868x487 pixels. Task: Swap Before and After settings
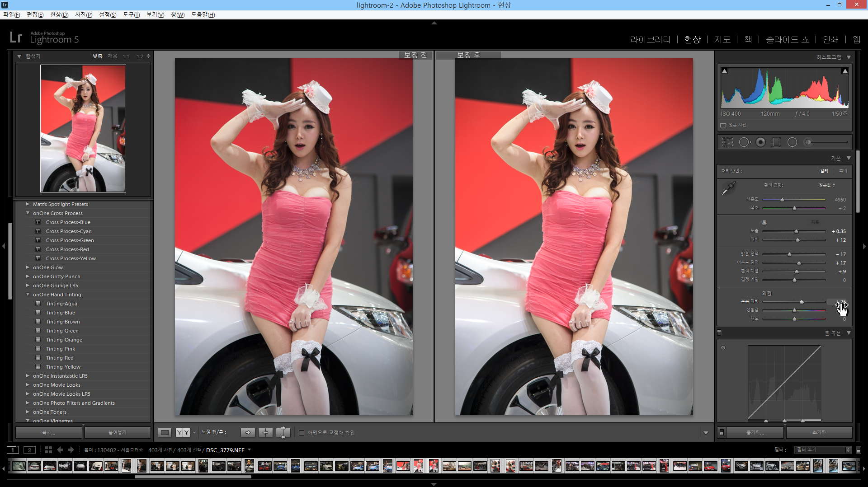283,432
